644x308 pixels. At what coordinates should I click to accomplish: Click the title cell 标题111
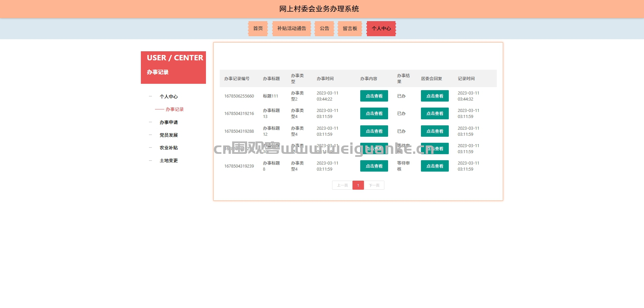[x=270, y=96]
